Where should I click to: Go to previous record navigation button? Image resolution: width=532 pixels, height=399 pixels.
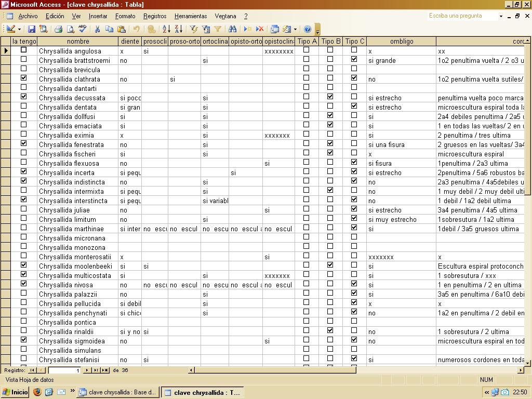coord(41,370)
